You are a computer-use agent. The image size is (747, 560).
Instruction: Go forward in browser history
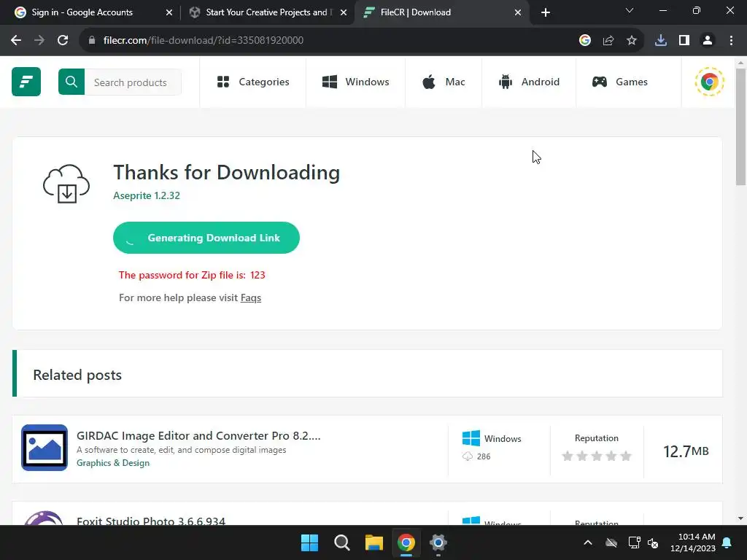[x=39, y=40]
